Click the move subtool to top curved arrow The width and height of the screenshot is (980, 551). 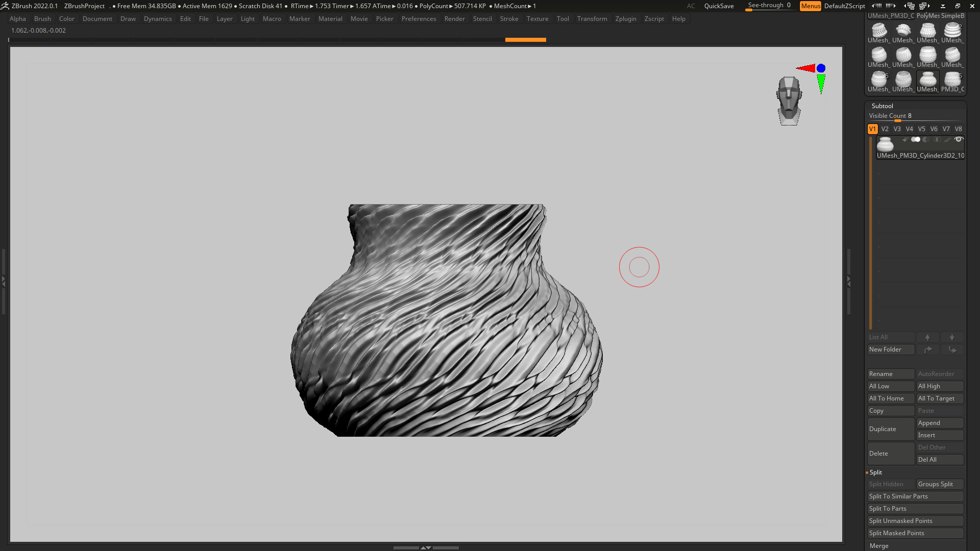927,349
